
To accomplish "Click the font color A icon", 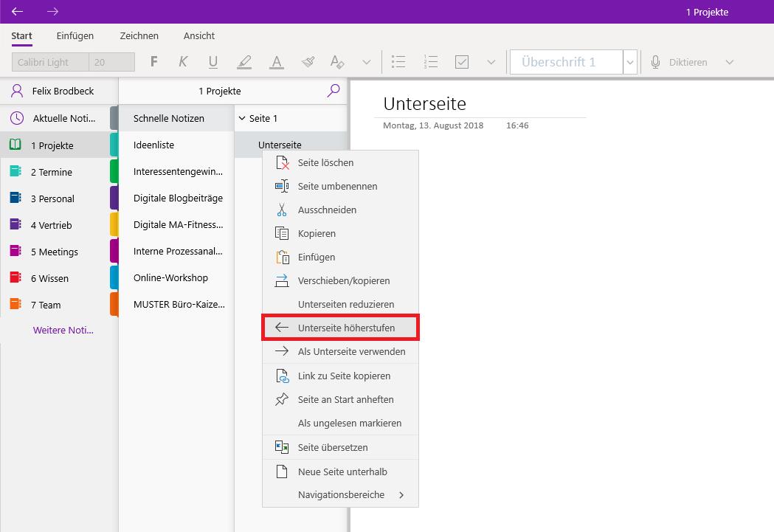I will point(277,62).
